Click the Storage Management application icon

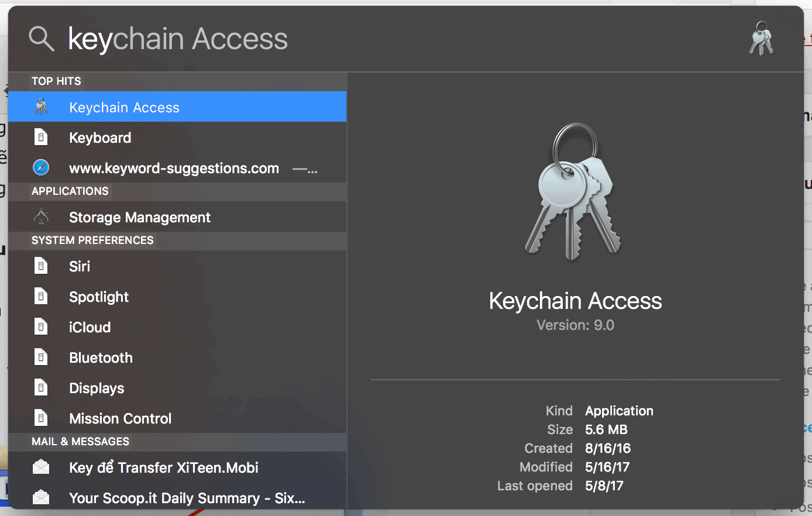coord(41,216)
